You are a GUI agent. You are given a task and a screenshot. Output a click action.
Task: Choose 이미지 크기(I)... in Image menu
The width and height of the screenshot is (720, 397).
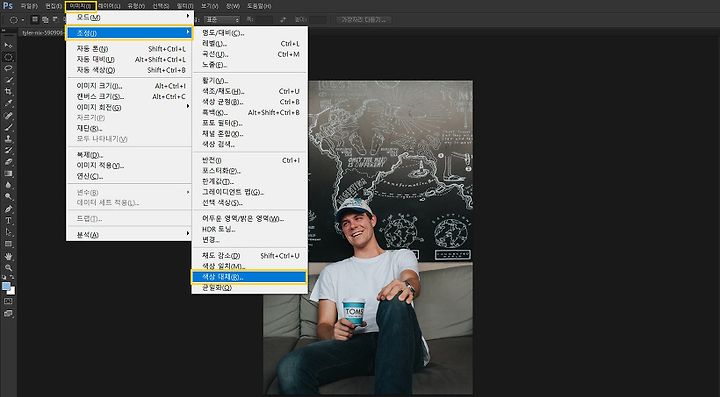[x=129, y=86]
